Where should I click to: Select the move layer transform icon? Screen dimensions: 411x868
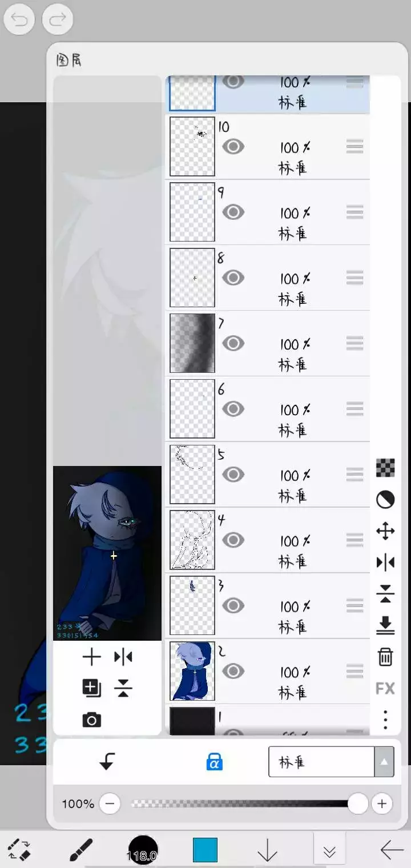pos(385,532)
